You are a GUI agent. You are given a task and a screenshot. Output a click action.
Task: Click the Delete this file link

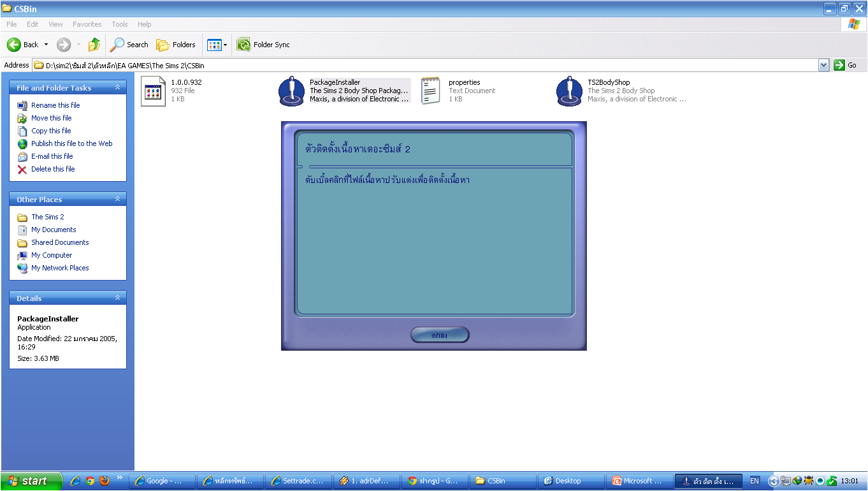[53, 169]
